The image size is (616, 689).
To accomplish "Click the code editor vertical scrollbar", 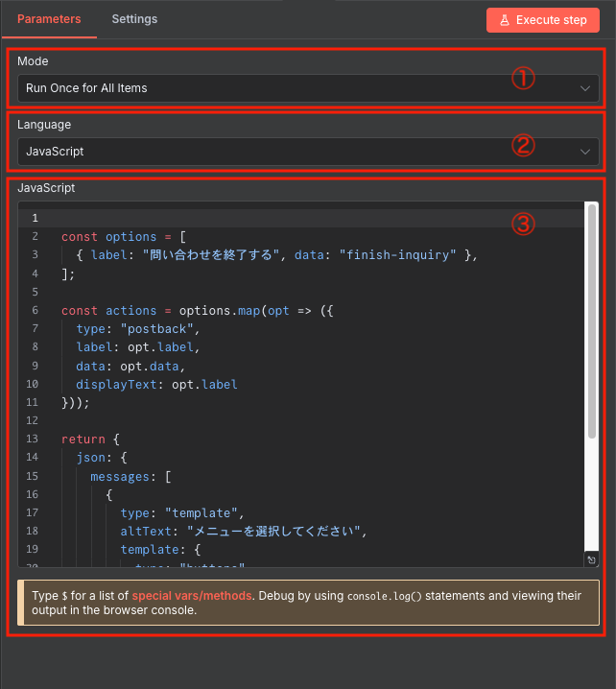I will [x=592, y=321].
